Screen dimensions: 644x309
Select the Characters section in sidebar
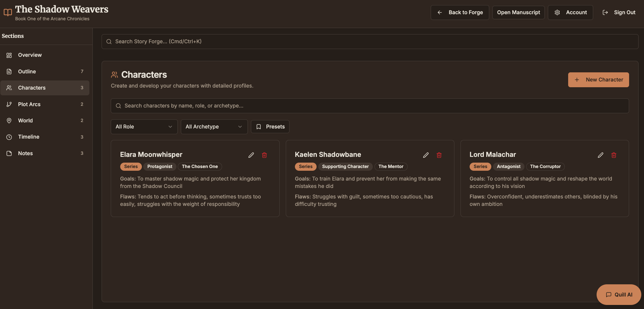click(45, 88)
